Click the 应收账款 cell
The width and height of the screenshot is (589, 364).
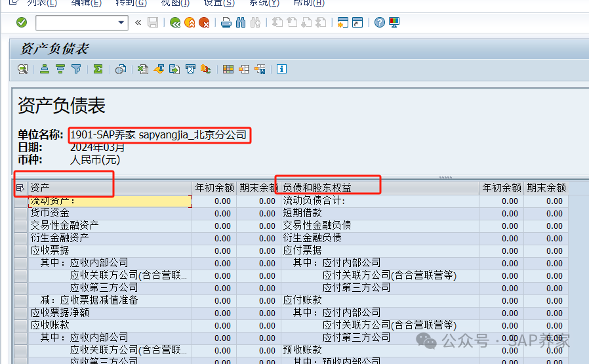[110, 325]
